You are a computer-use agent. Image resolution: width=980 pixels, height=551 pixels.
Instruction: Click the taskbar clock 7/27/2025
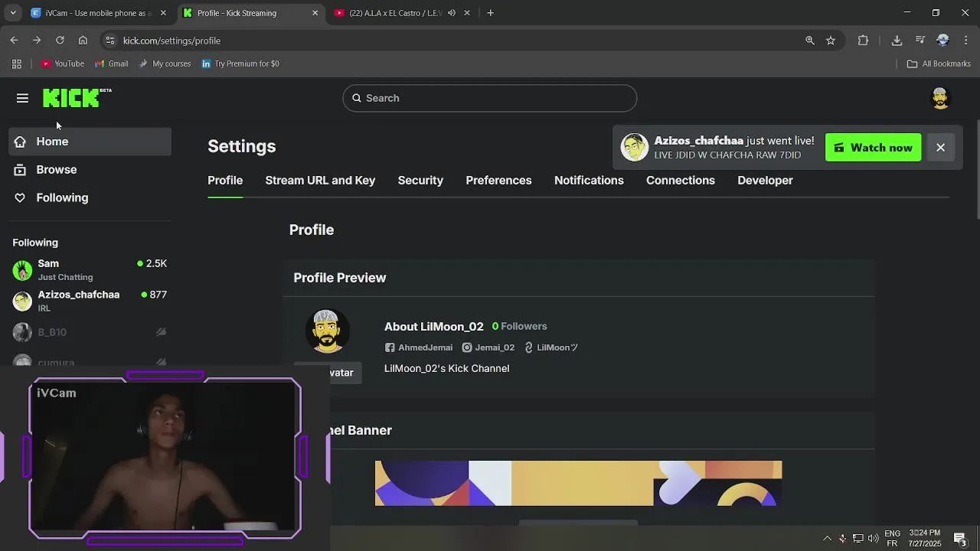(925, 538)
